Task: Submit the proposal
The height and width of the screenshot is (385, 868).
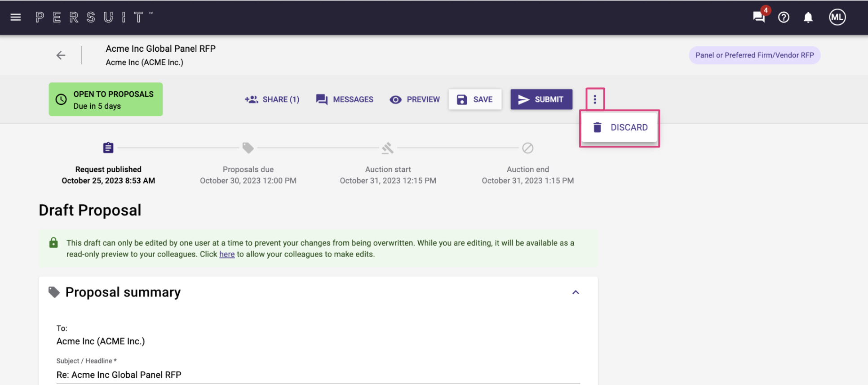Action: pyautogui.click(x=541, y=99)
